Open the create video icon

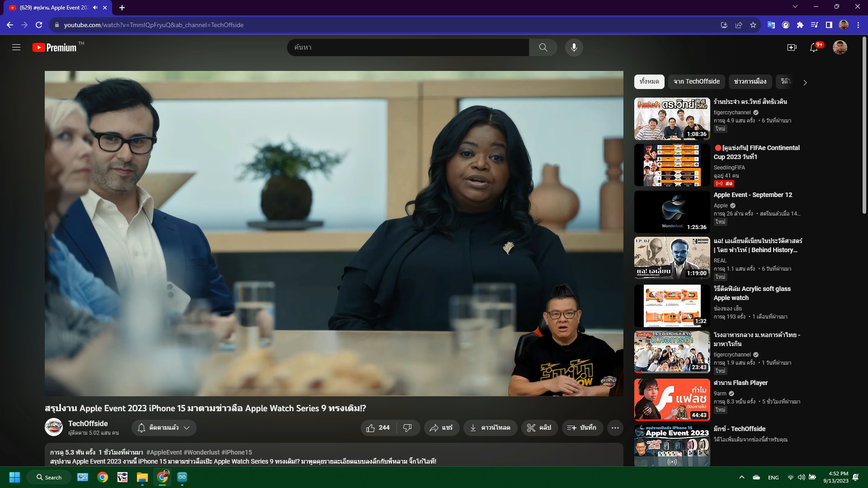click(792, 47)
